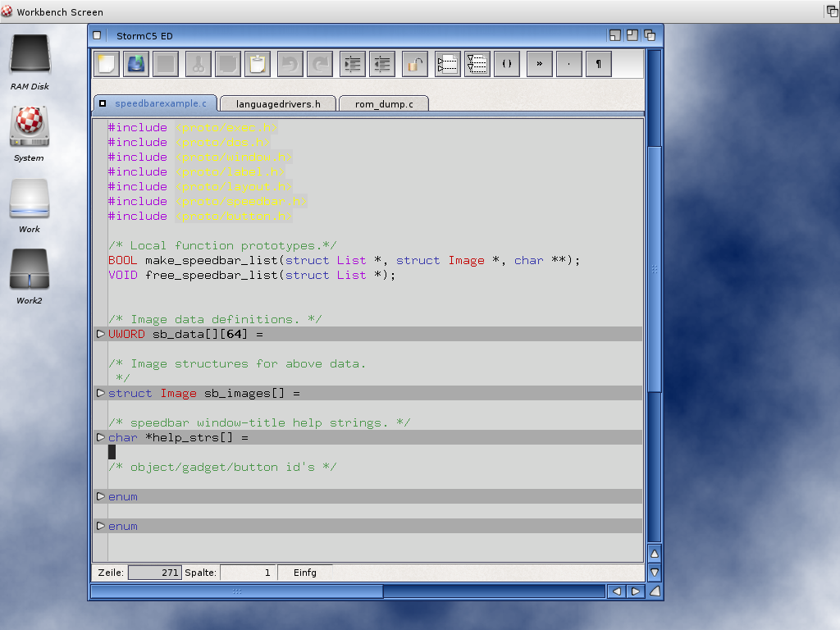Switch to the rom_dump.c tab
Image resolution: width=840 pixels, height=630 pixels.
384,103
